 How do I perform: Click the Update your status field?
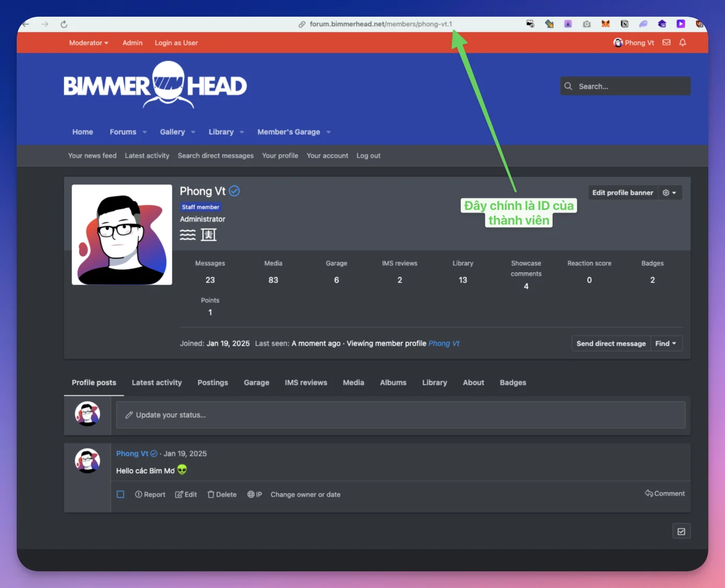point(400,415)
